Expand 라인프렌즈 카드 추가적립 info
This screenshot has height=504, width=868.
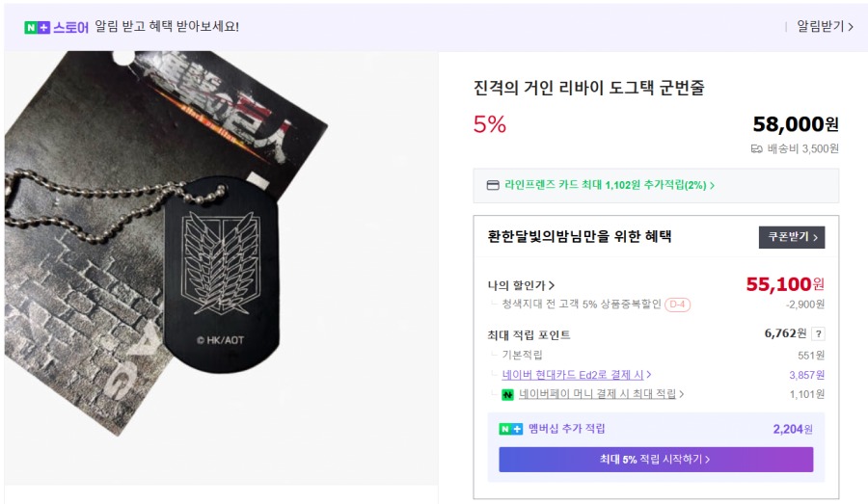tap(610, 185)
